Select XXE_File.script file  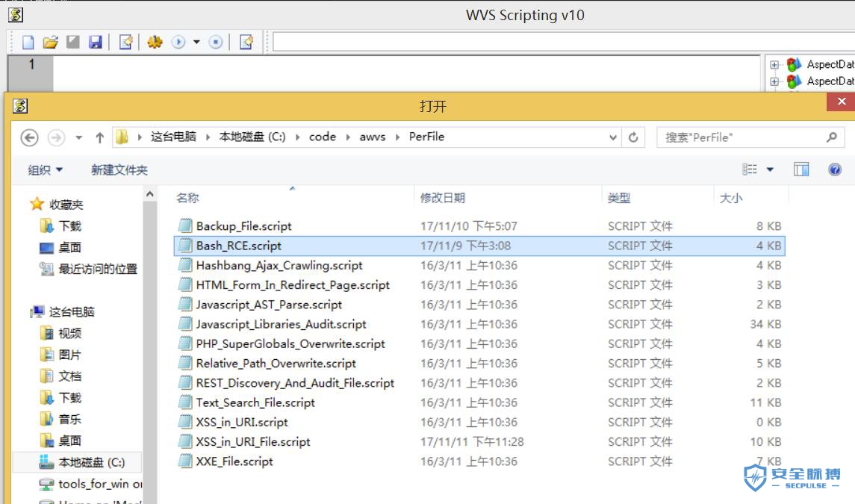(234, 462)
